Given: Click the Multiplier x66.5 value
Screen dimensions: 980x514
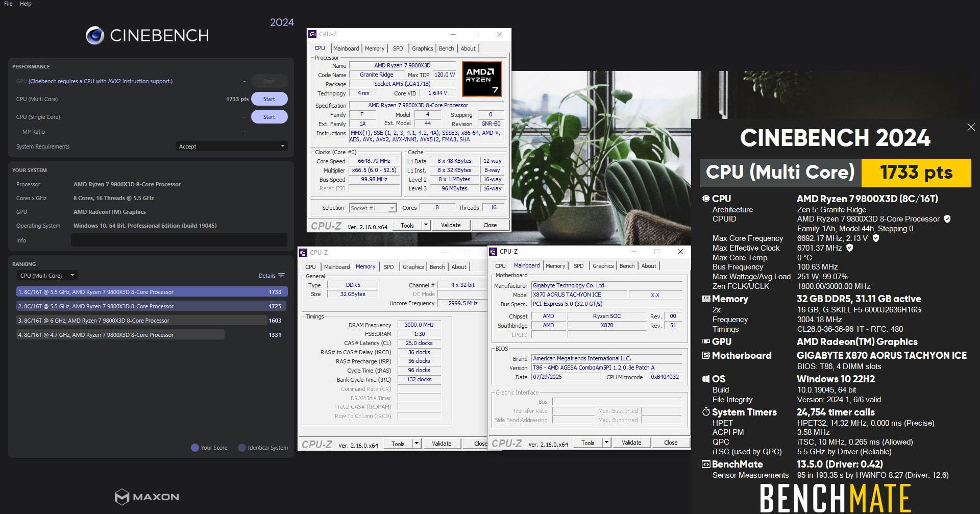Looking at the screenshot, I should [x=374, y=170].
